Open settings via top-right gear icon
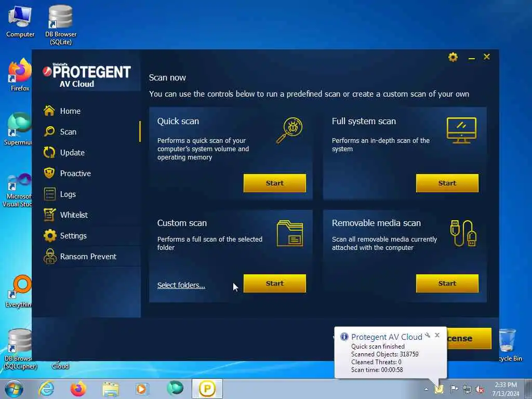The image size is (532, 399). (x=453, y=57)
